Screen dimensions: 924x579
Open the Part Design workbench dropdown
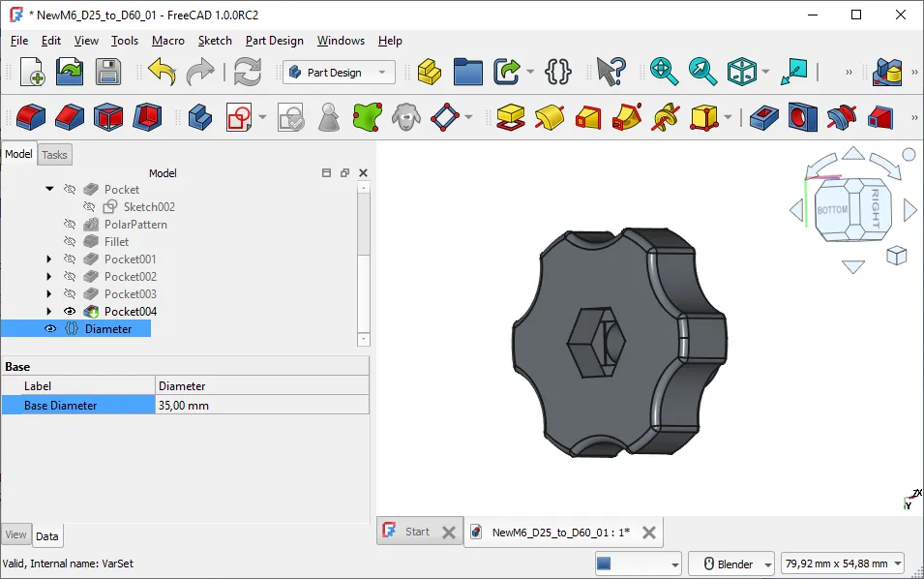[339, 72]
